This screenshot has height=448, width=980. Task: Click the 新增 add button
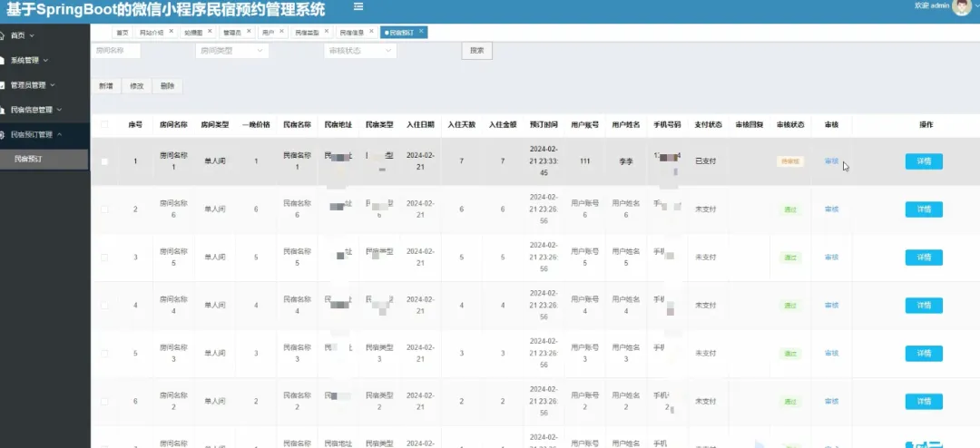coord(105,86)
